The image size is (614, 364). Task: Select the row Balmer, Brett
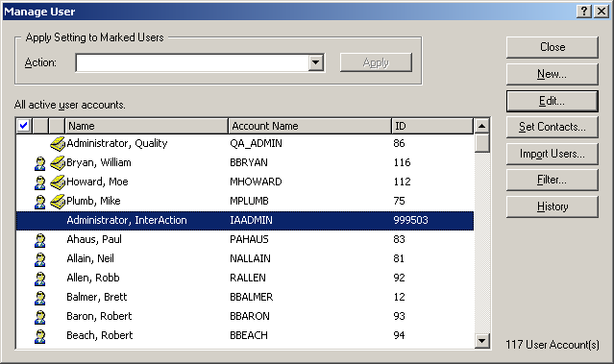245,297
